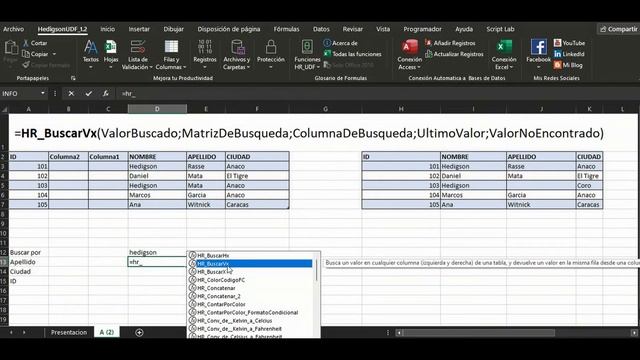
Task: Open Filas y Columnas tool
Action: tap(171, 55)
